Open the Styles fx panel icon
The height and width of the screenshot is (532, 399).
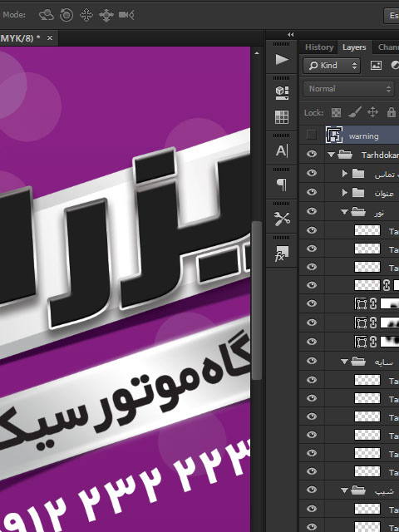point(282,254)
